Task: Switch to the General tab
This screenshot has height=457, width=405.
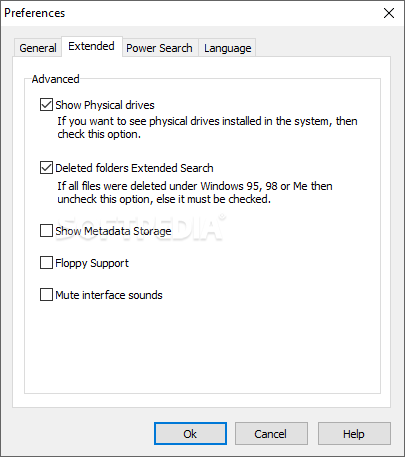Action: coord(38,48)
